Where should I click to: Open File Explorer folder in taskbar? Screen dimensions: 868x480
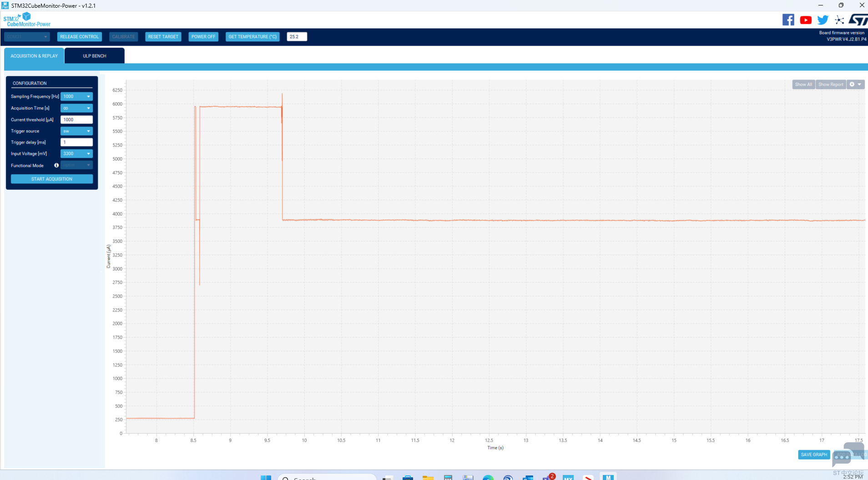428,477
